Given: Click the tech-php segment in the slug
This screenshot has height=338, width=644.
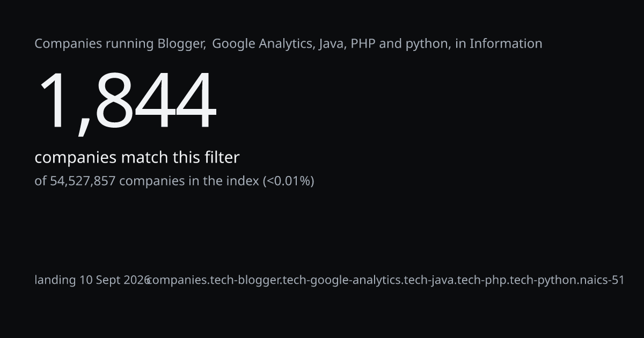Looking at the screenshot, I should [x=479, y=280].
